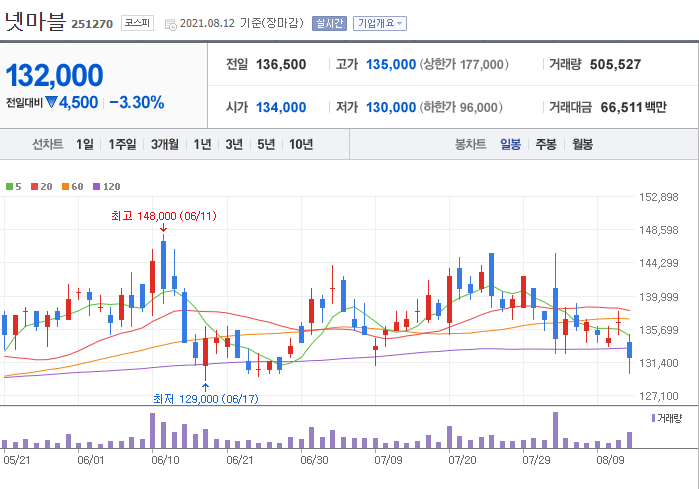
Task: Click the calendar icon beside the date
Action: (170, 24)
